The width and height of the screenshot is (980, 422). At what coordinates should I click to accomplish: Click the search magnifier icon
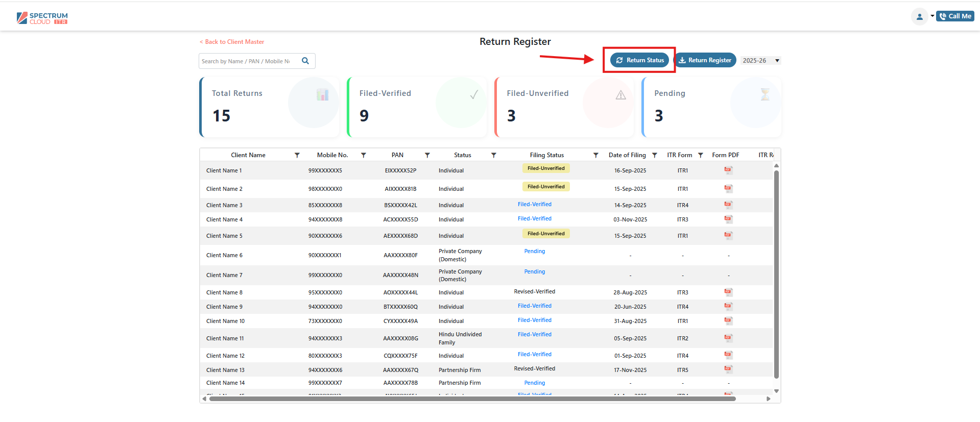coord(305,61)
